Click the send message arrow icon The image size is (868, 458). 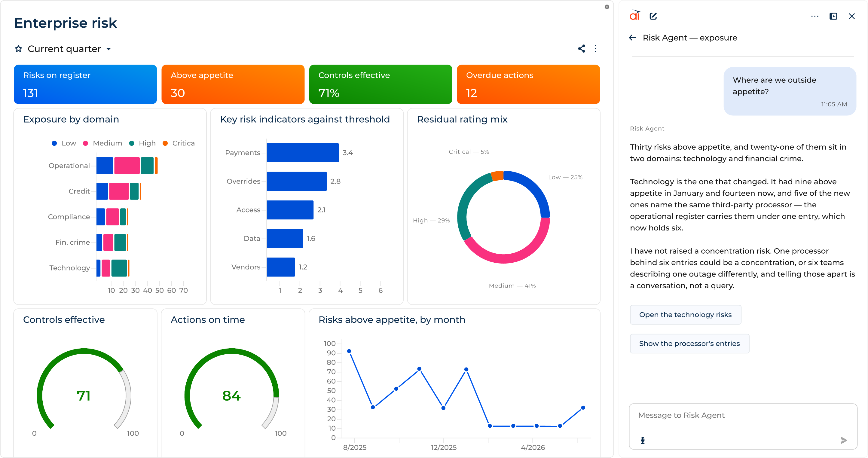[x=844, y=440]
